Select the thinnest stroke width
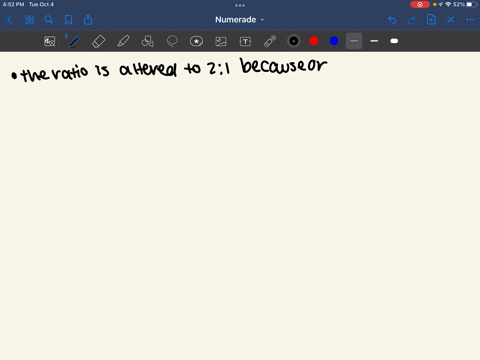The height and width of the screenshot is (360, 480). [354, 41]
